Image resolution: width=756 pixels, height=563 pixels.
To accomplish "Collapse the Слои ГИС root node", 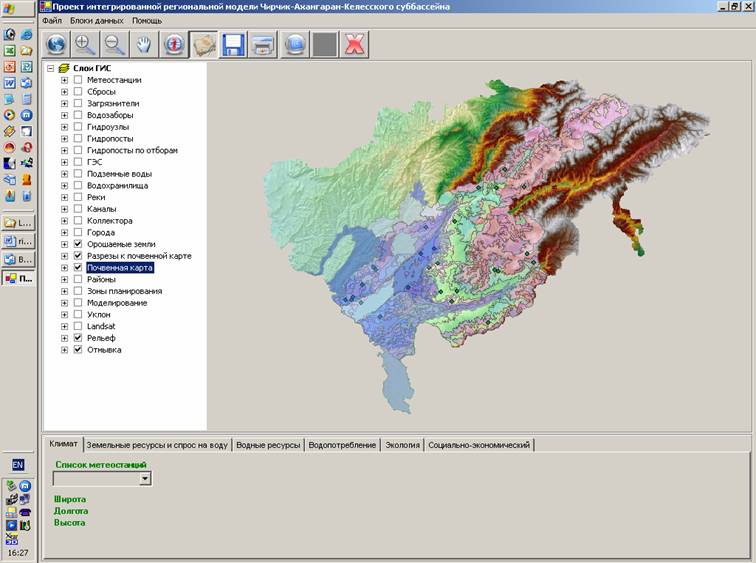I will point(51,68).
